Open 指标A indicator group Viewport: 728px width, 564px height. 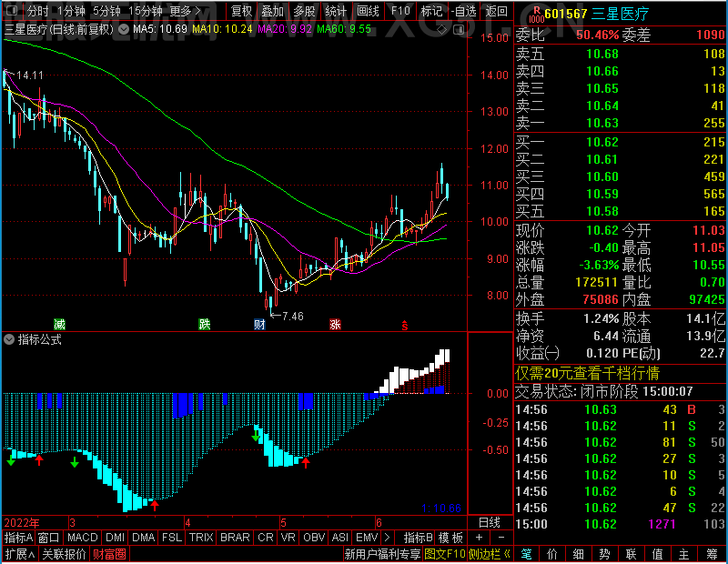click(18, 538)
